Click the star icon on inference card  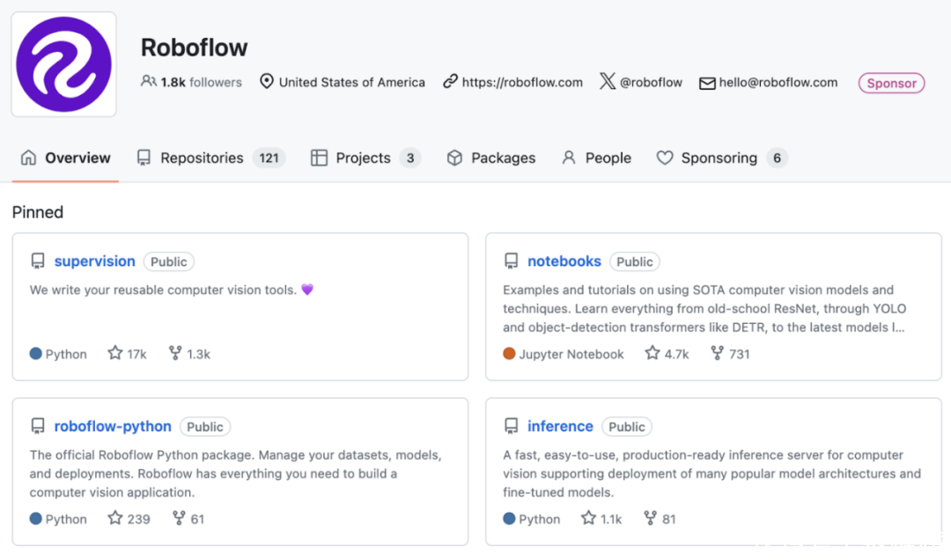(x=589, y=519)
